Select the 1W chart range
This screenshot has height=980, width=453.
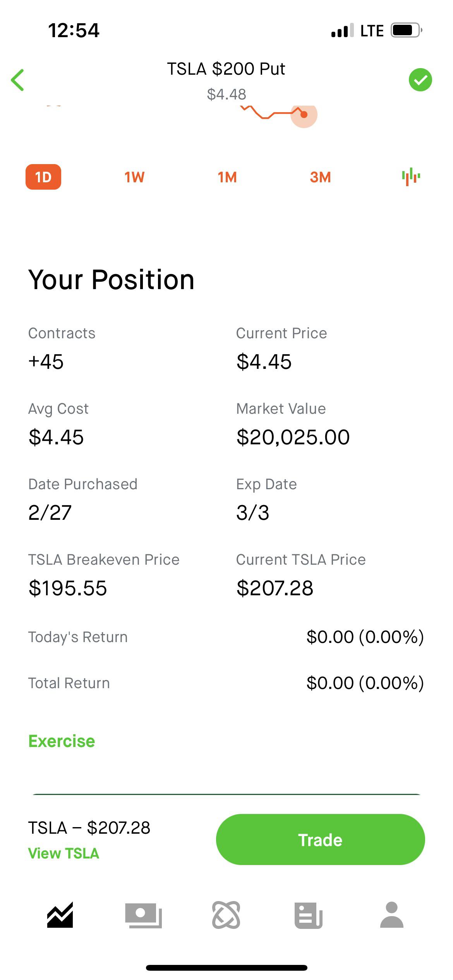(134, 177)
